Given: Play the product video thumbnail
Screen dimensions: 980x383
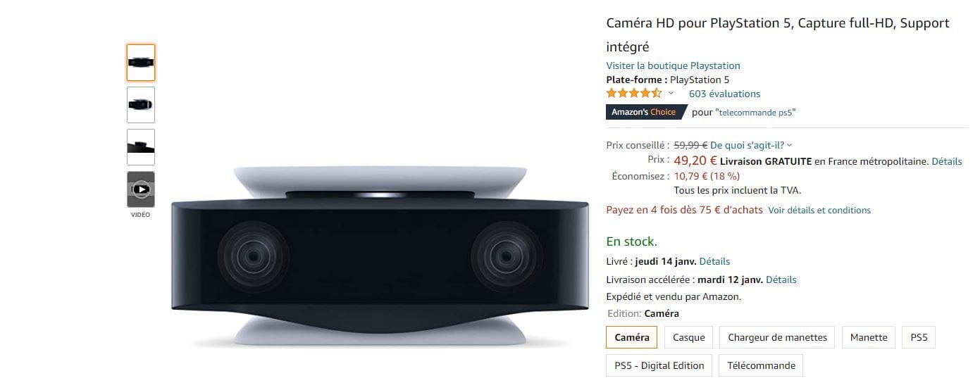Looking at the screenshot, I should click(141, 189).
